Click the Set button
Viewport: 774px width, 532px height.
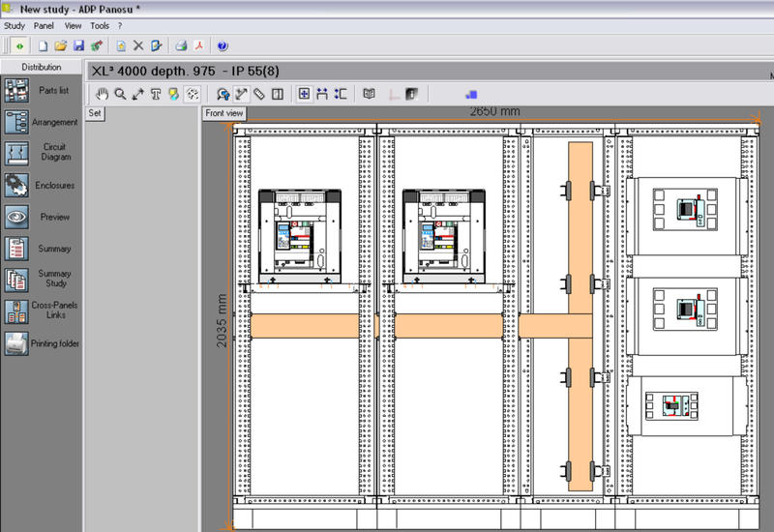(x=95, y=113)
